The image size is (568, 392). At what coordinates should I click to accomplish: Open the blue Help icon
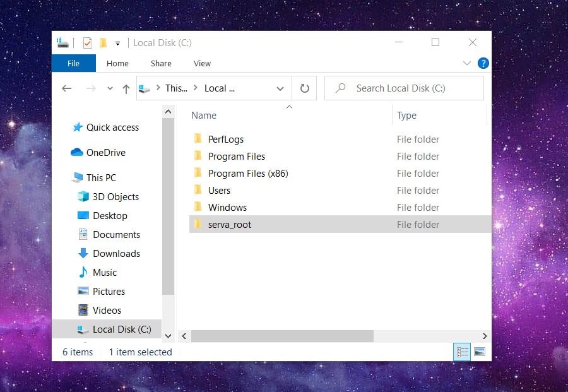[483, 63]
